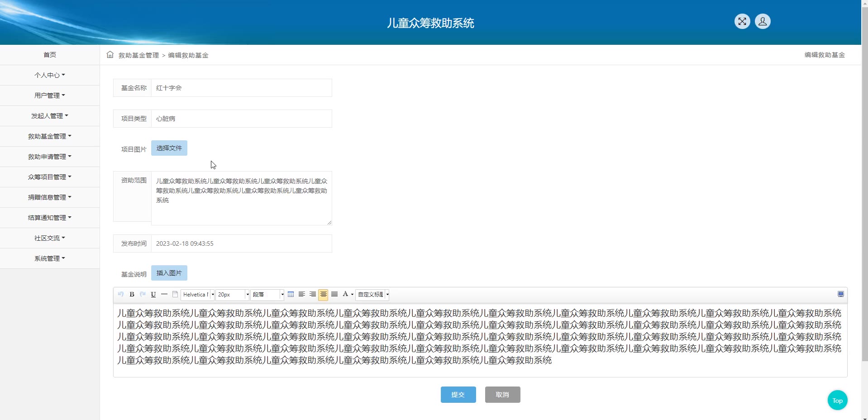
Task: Click the 插入图片 button
Action: pyautogui.click(x=169, y=273)
